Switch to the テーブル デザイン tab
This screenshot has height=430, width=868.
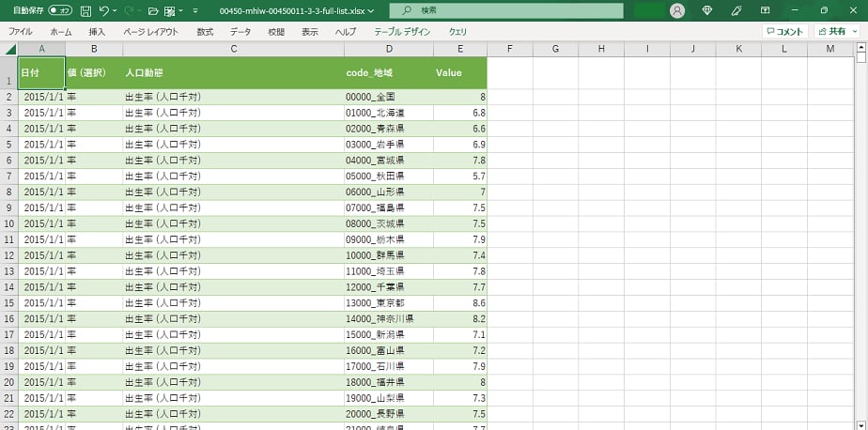coord(402,31)
